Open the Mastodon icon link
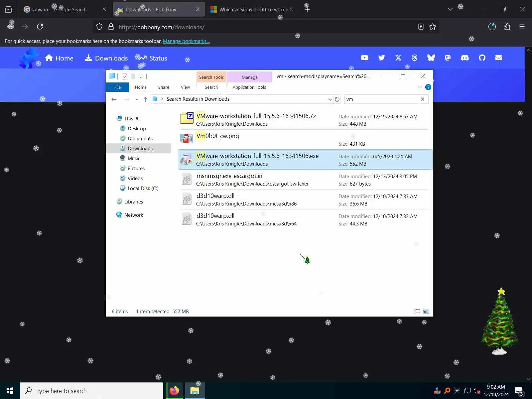 (448, 58)
